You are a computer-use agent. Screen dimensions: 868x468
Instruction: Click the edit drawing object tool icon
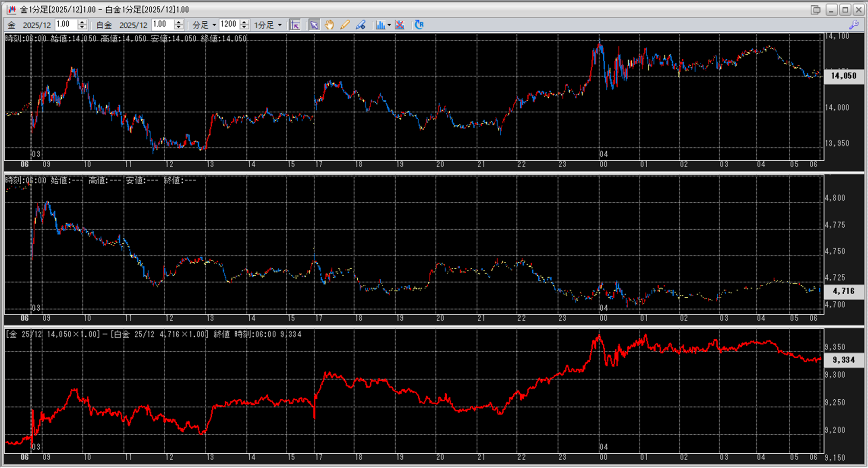pyautogui.click(x=360, y=25)
